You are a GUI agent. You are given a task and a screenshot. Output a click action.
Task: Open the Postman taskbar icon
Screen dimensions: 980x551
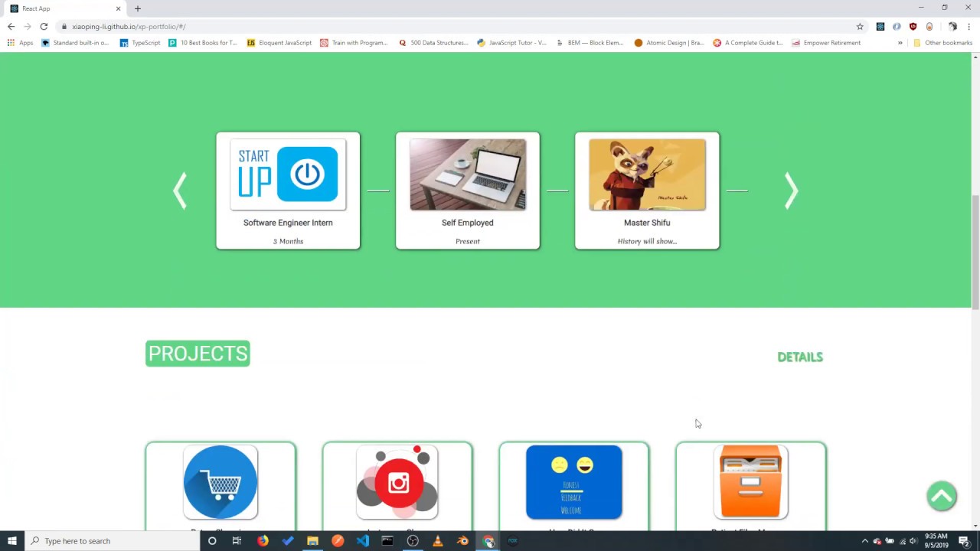[338, 541]
